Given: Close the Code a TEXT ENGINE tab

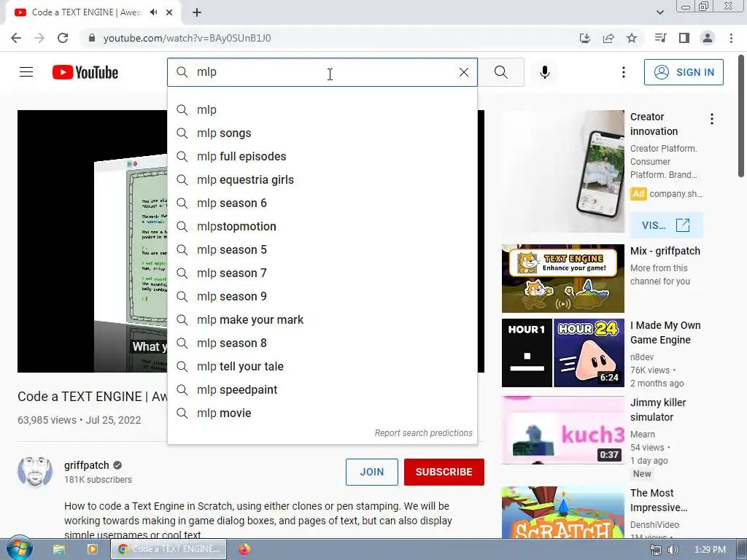Looking at the screenshot, I should 169,12.
